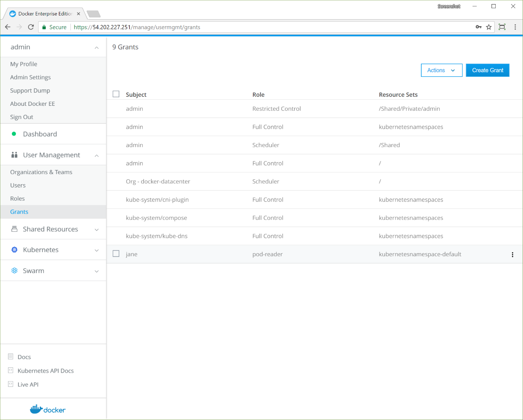
Task: Bookmark this page with the star icon
Action: click(489, 27)
